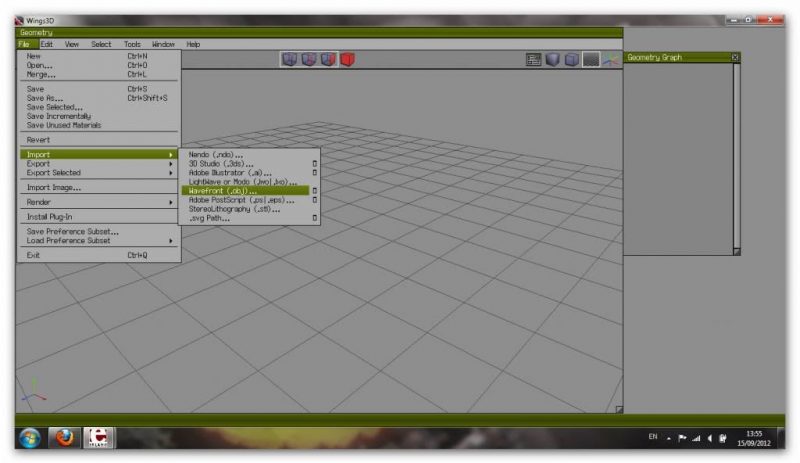Expand the Render submenu
The image size is (800, 463).
pos(98,202)
